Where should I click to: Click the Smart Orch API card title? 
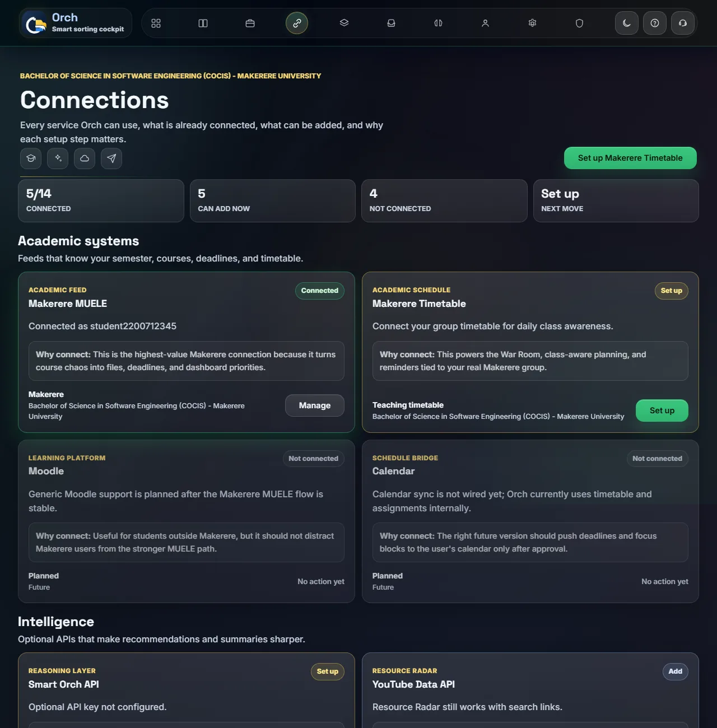[64, 684]
